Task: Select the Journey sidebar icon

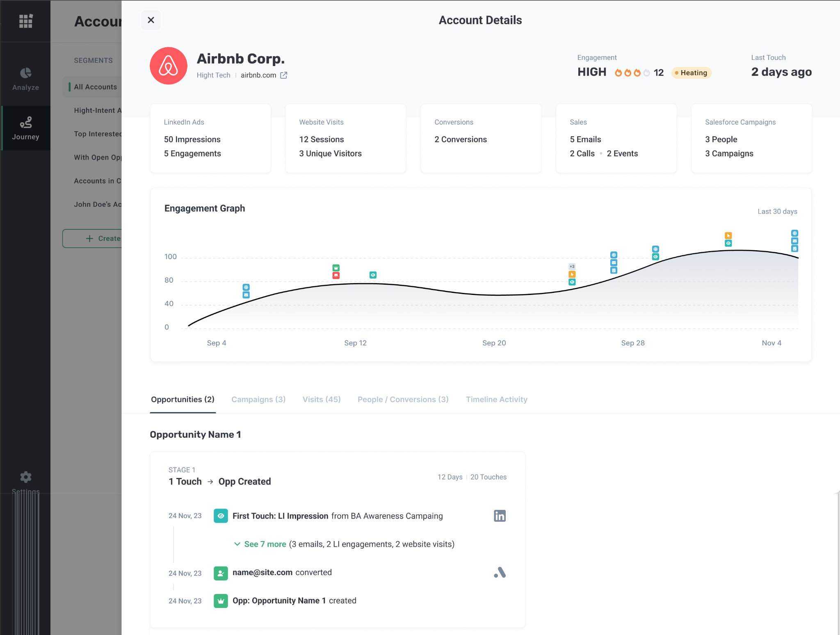Action: tap(25, 127)
